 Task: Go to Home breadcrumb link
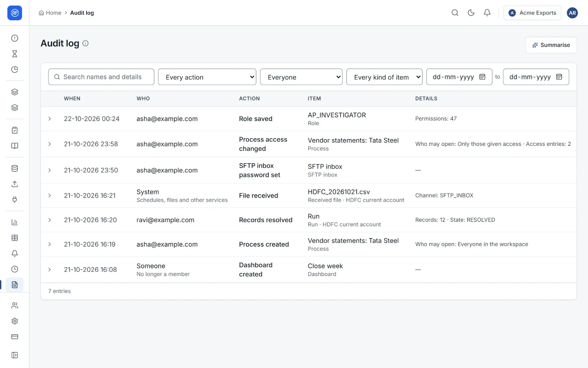point(50,13)
